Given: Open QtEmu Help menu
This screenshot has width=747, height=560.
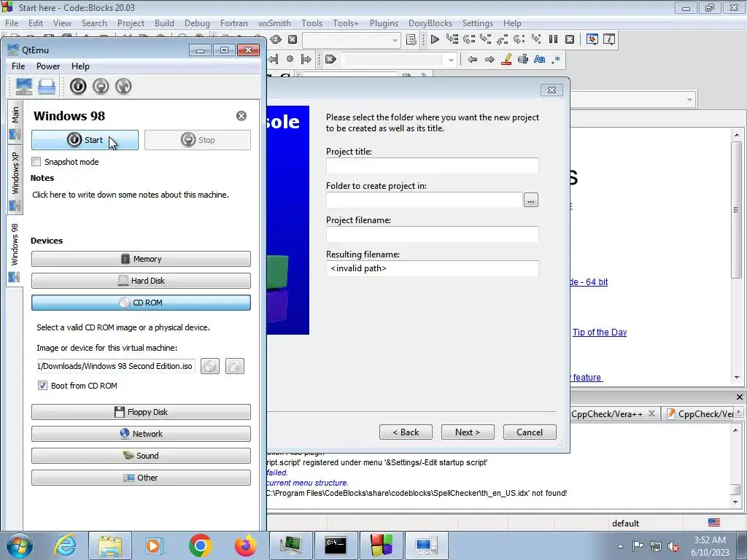Looking at the screenshot, I should click(80, 66).
